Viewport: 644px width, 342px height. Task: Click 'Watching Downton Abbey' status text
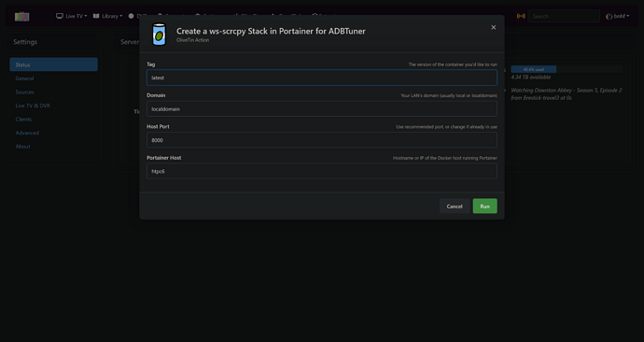(567, 93)
